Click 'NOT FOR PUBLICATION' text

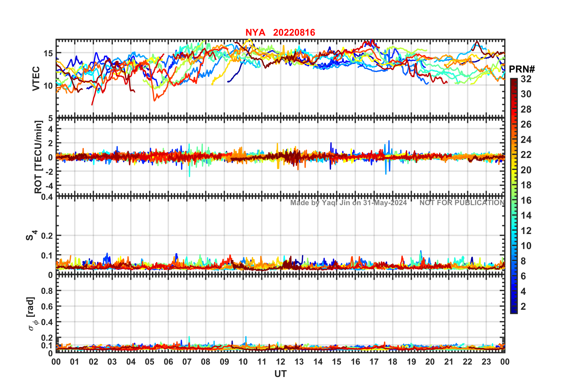(462, 203)
